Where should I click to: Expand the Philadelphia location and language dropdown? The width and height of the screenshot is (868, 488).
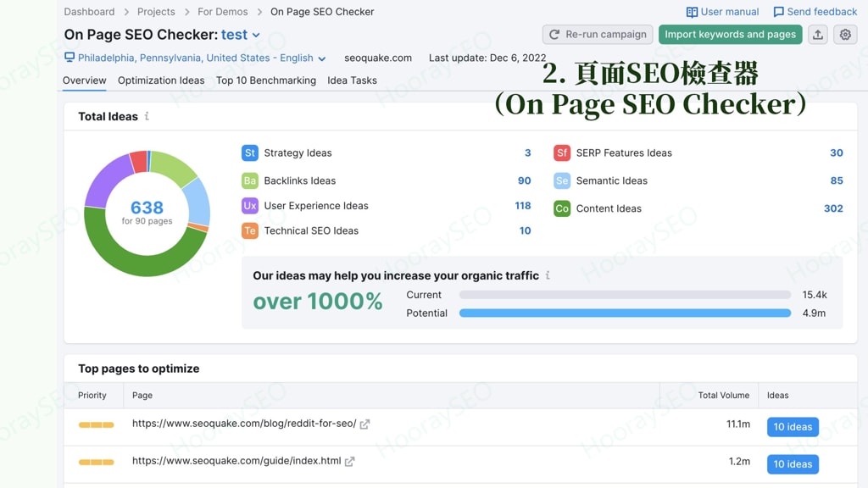coord(194,58)
